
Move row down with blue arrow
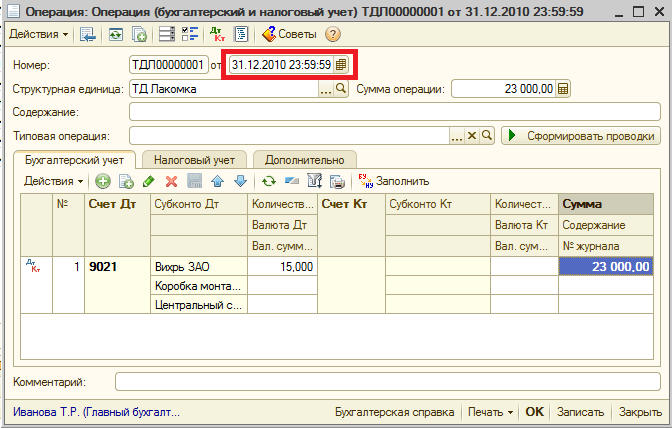[x=240, y=181]
